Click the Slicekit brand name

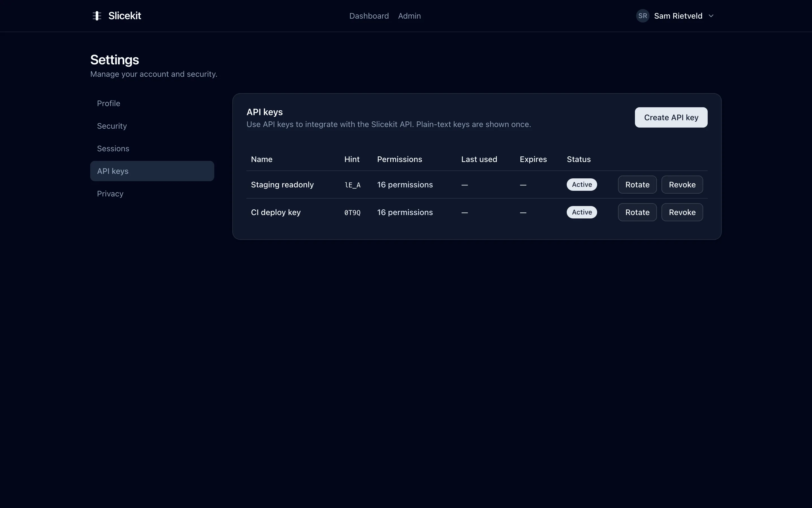[125, 16]
